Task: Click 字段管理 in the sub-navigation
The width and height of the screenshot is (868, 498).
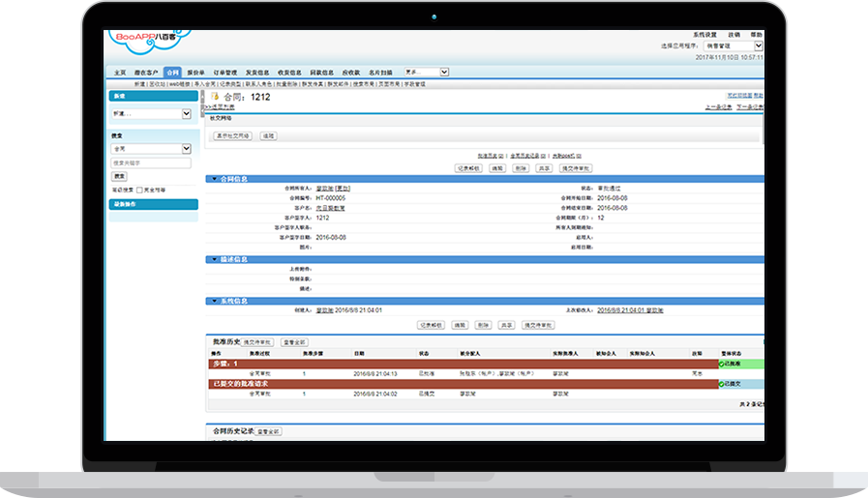Action: point(414,84)
